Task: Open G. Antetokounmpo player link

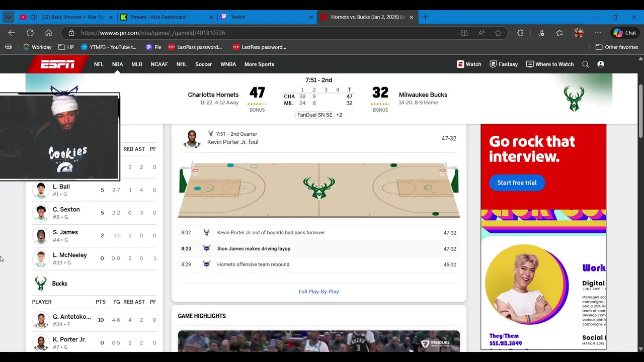Action: 72,317
